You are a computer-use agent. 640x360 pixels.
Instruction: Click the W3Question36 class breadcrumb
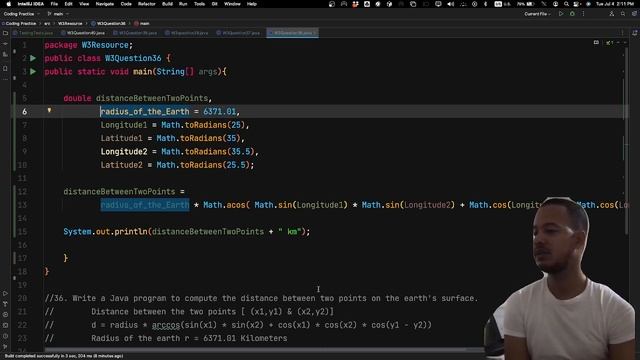click(108, 24)
